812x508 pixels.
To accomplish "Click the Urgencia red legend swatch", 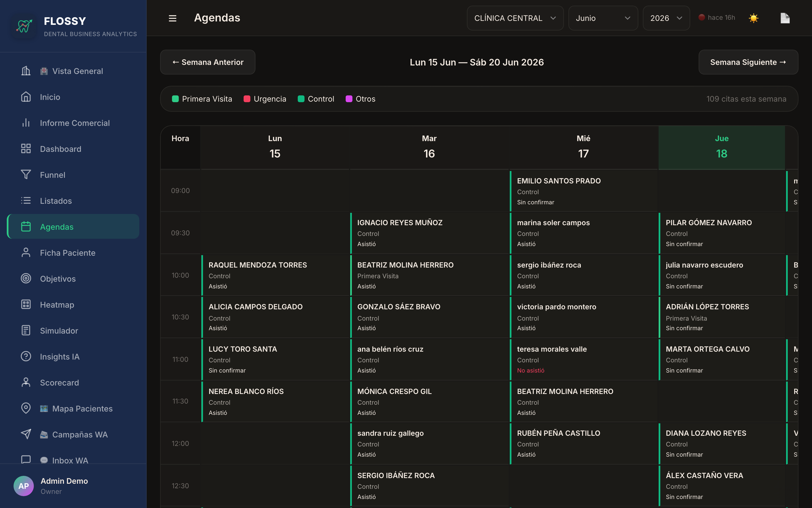I will (x=247, y=99).
